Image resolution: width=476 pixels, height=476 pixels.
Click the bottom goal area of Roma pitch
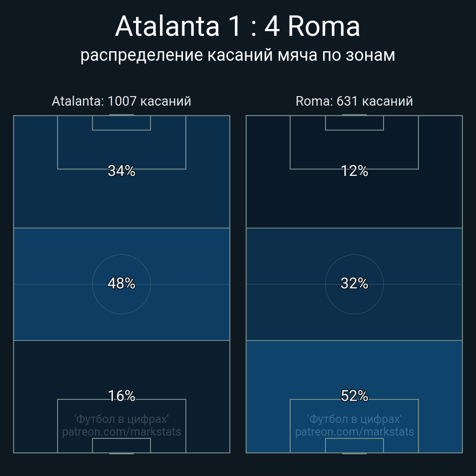[354, 445]
